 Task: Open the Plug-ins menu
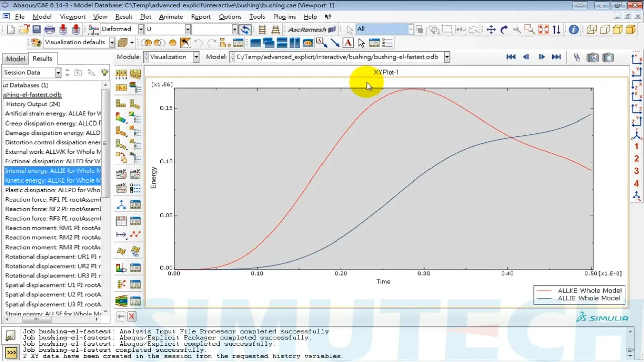click(x=284, y=17)
